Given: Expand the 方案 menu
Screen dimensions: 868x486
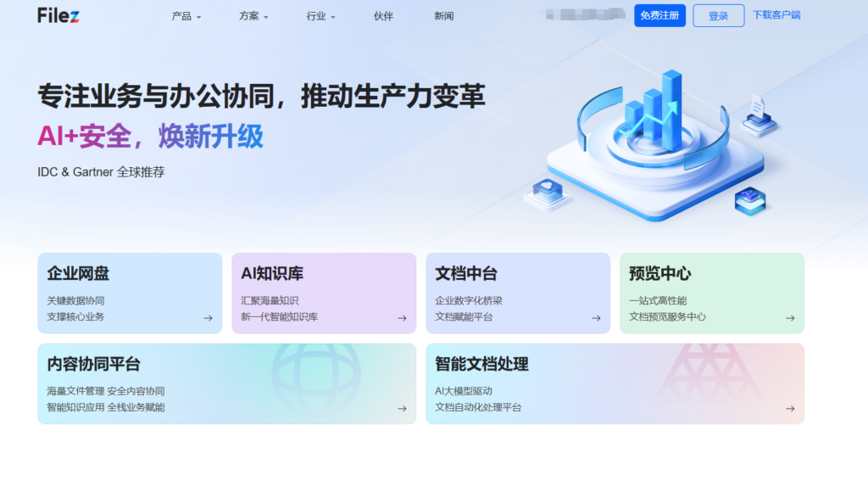Looking at the screenshot, I should tap(253, 17).
